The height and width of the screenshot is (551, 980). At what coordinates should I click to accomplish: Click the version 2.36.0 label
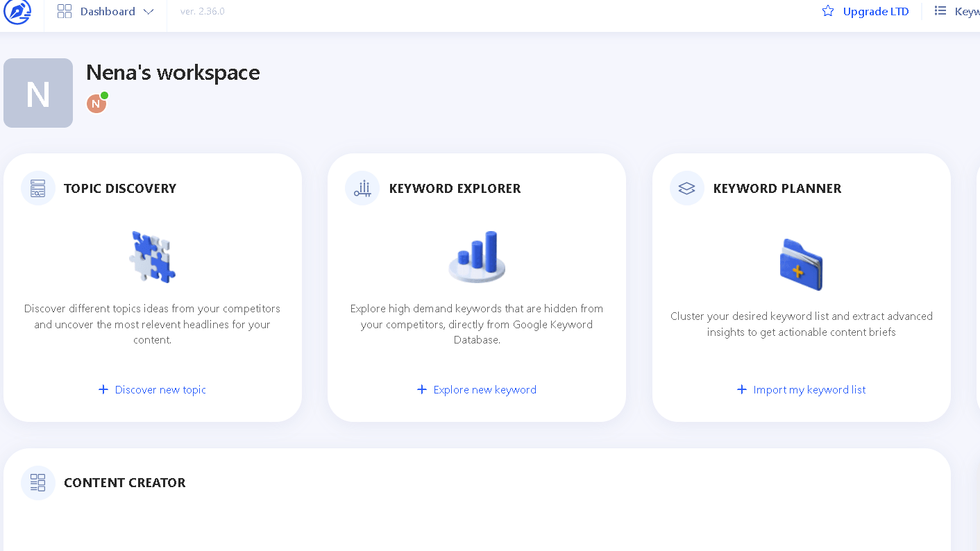coord(203,11)
